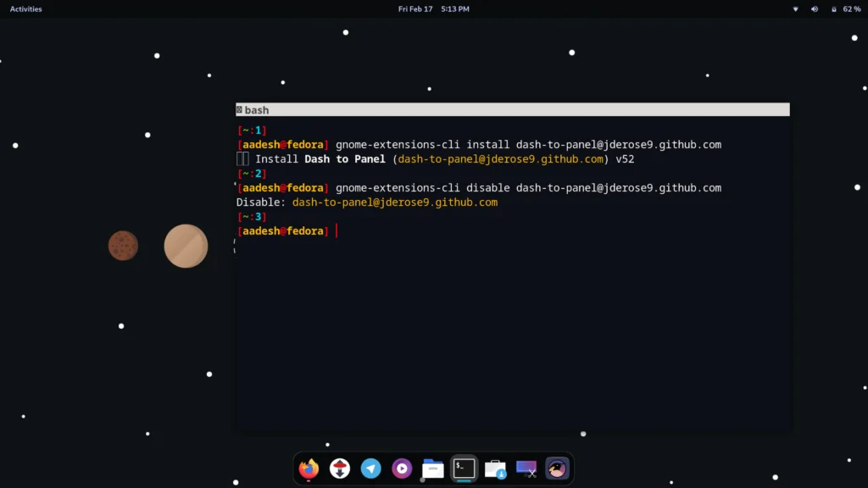
Task: Launch the red up-down arrow dock app
Action: tap(340, 469)
